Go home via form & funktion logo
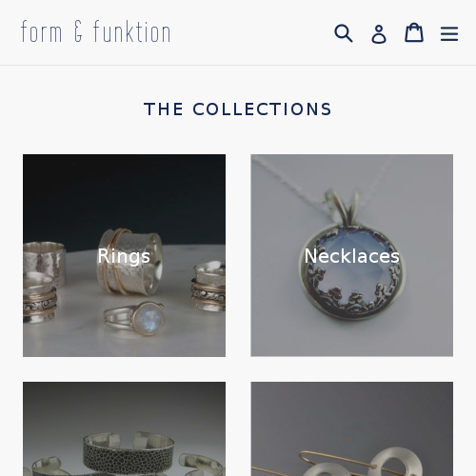476x476 pixels. (95, 31)
